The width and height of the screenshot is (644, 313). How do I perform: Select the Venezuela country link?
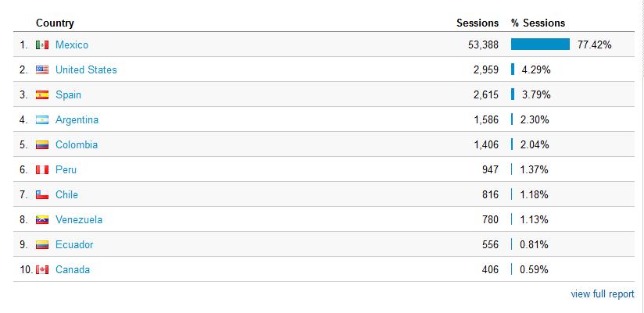point(79,220)
